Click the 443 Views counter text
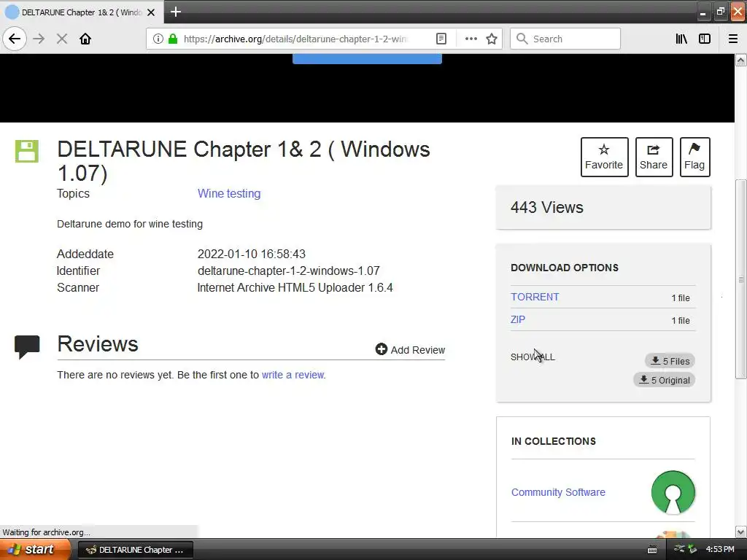 tap(547, 207)
